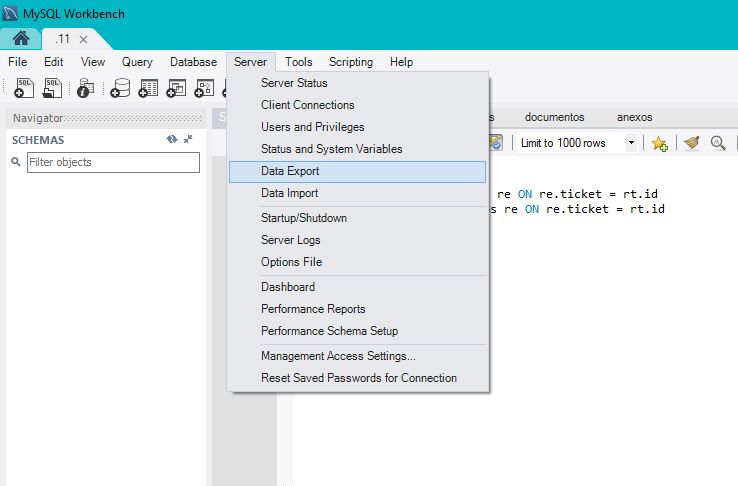
Task: Click the filter objects search icon
Action: [16, 162]
